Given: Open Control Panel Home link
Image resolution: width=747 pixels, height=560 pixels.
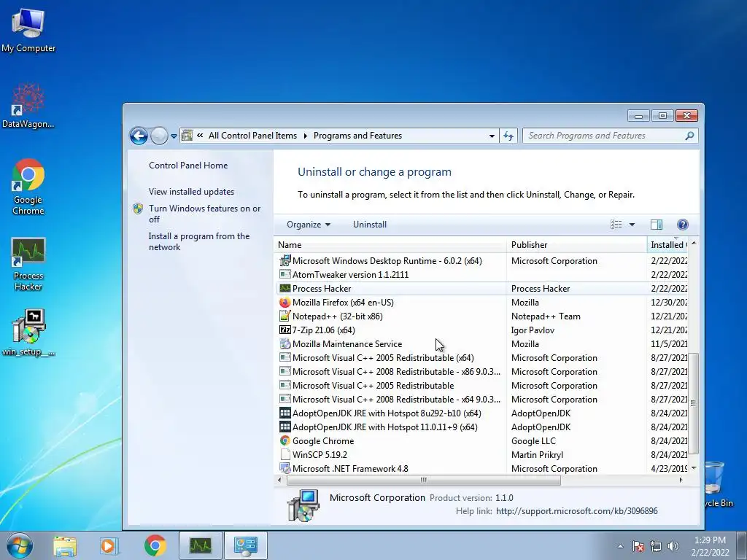Looking at the screenshot, I should tap(188, 166).
